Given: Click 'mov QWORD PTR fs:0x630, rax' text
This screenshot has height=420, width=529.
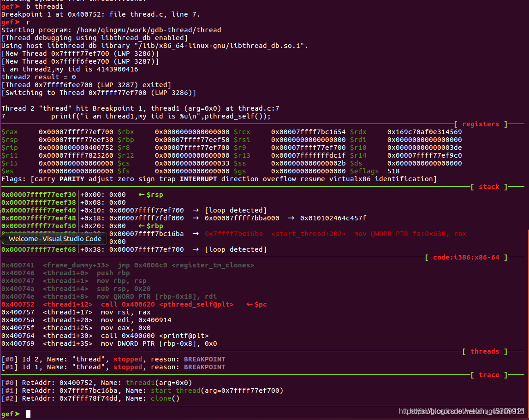Looking at the screenshot, I should coord(410,234).
